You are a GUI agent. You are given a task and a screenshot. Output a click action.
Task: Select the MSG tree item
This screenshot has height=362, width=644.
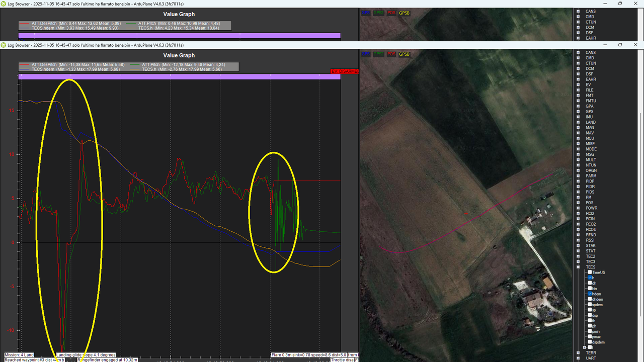click(590, 154)
